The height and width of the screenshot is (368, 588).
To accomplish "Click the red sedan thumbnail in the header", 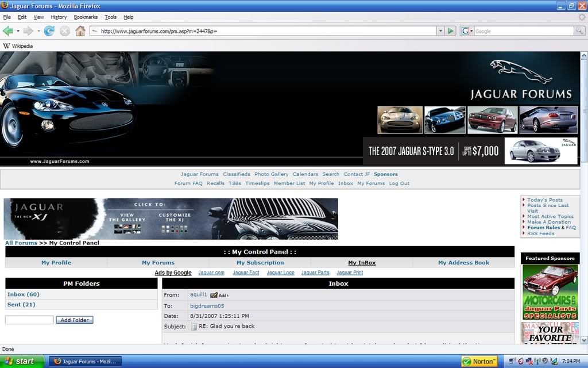I will click(x=493, y=120).
